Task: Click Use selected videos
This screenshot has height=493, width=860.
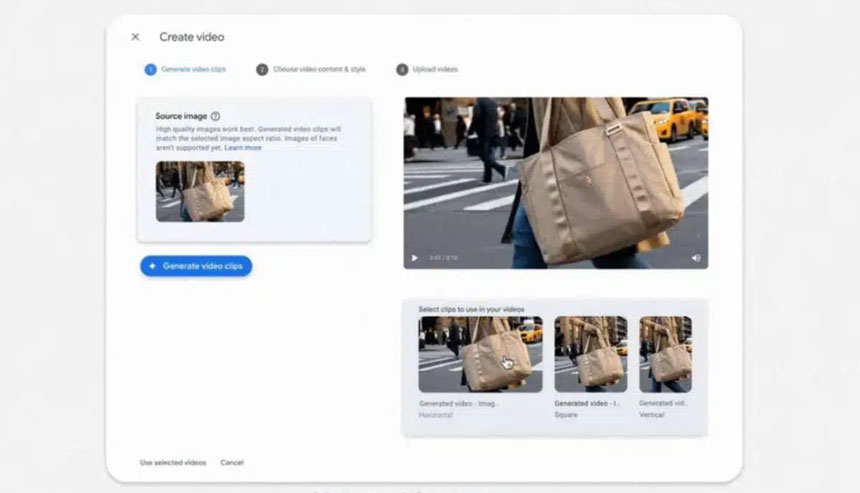Action: pyautogui.click(x=173, y=463)
